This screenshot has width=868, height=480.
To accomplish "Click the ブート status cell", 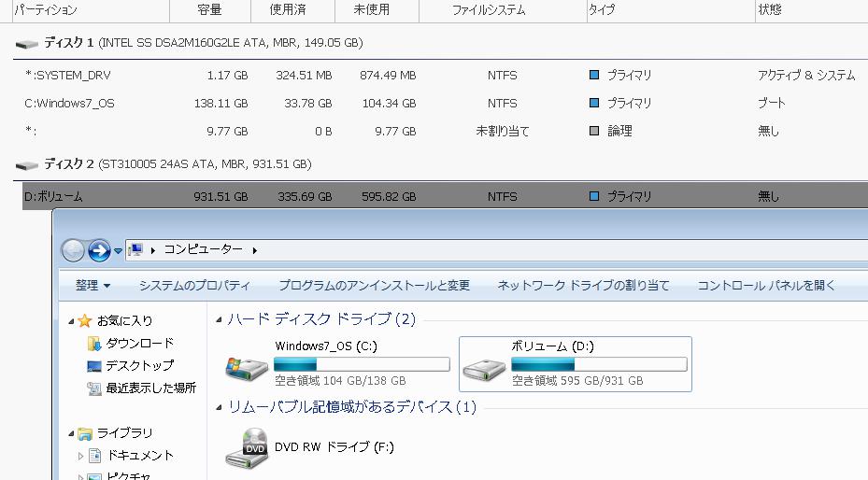I will 771,104.
